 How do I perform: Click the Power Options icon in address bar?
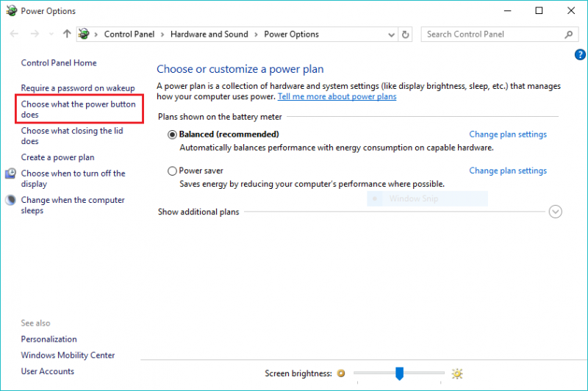85,34
